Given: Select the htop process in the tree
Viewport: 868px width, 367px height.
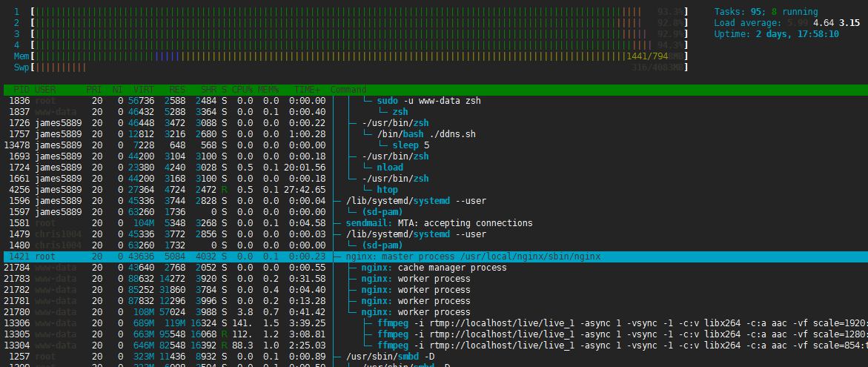Looking at the screenshot, I should 387,190.
